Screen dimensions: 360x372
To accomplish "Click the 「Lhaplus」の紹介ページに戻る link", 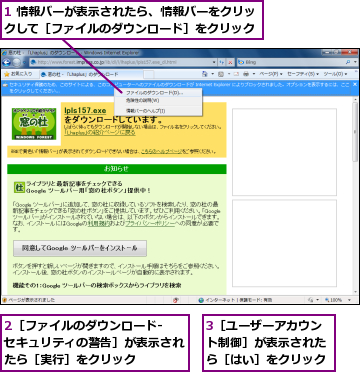I will 100,133.
